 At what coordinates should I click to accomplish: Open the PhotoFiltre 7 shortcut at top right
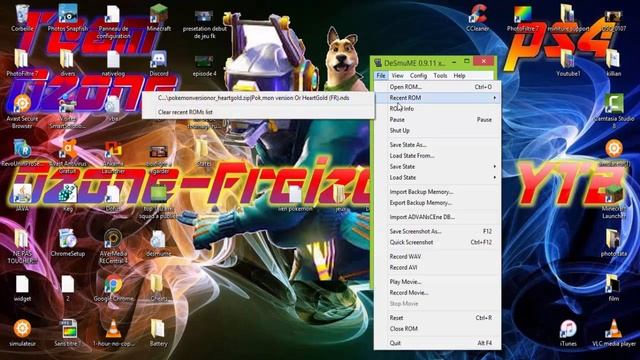pos(523,18)
